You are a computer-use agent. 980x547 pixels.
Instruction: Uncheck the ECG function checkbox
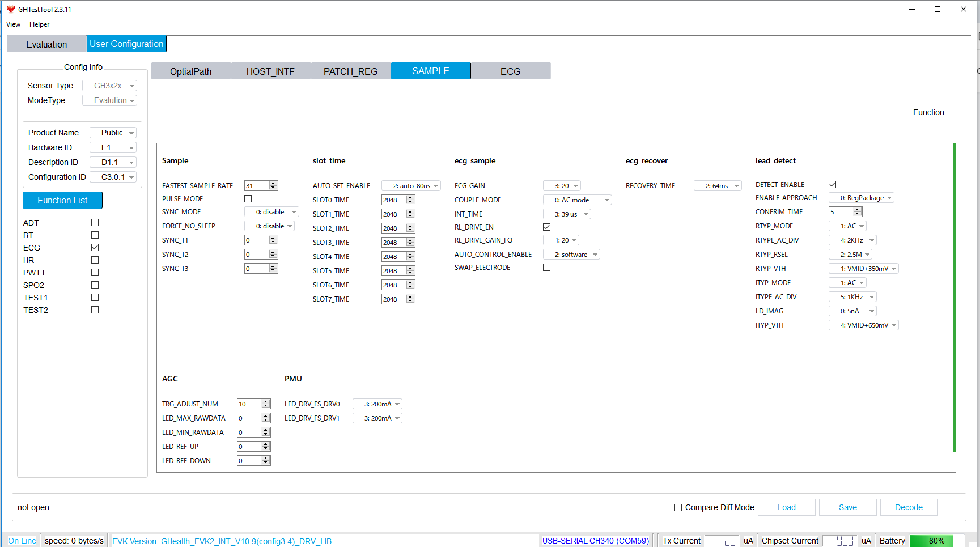pos(95,248)
